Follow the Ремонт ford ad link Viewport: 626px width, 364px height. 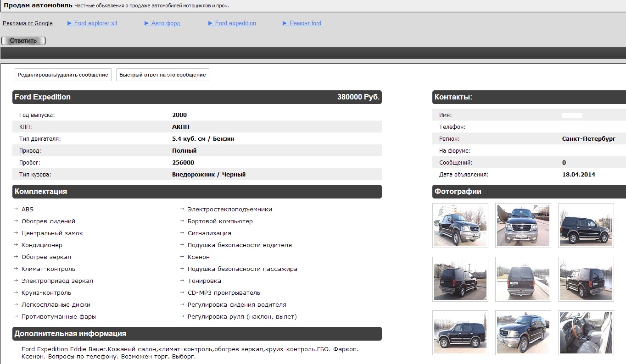click(302, 23)
